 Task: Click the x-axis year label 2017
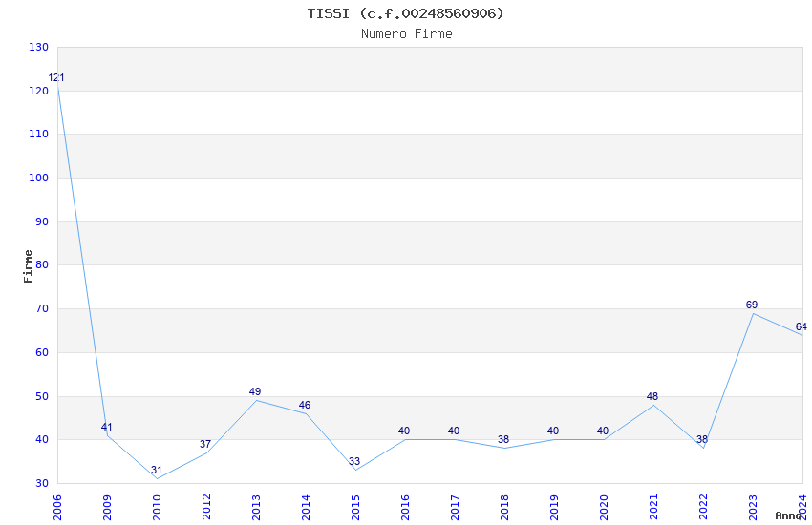(x=455, y=507)
